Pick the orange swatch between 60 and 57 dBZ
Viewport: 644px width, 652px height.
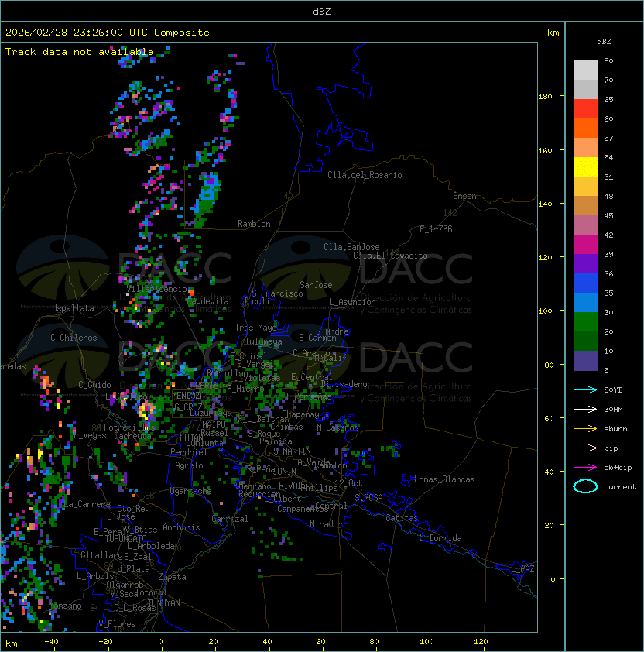(x=585, y=129)
